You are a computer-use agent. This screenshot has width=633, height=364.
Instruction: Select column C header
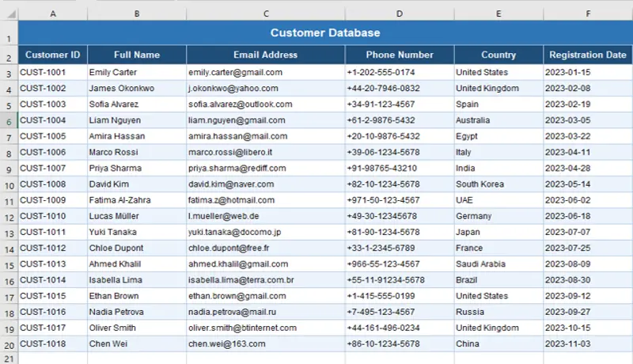(266, 13)
